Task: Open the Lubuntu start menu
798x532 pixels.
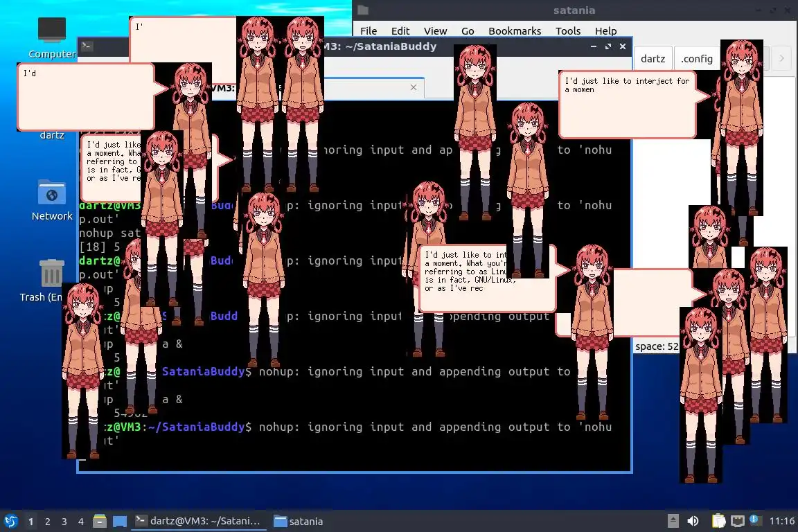Action: pos(10,521)
